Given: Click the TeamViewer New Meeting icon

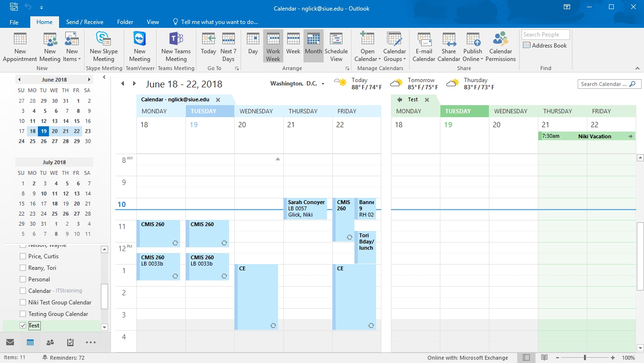Looking at the screenshot, I should pyautogui.click(x=139, y=47).
